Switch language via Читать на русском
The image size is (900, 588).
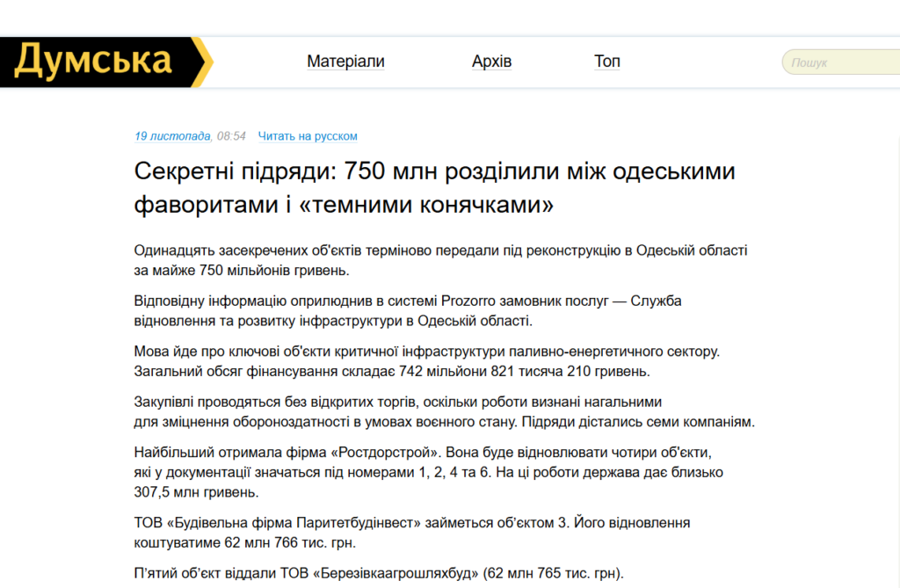point(308,136)
